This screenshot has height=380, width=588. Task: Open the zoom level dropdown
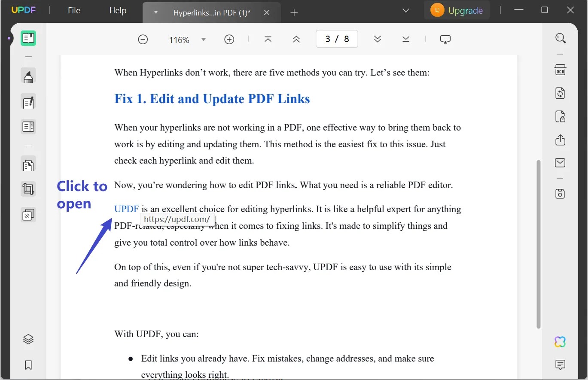[203, 39]
